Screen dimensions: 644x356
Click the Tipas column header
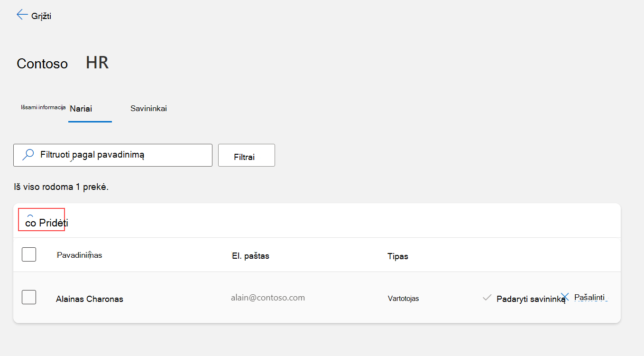pyautogui.click(x=398, y=256)
